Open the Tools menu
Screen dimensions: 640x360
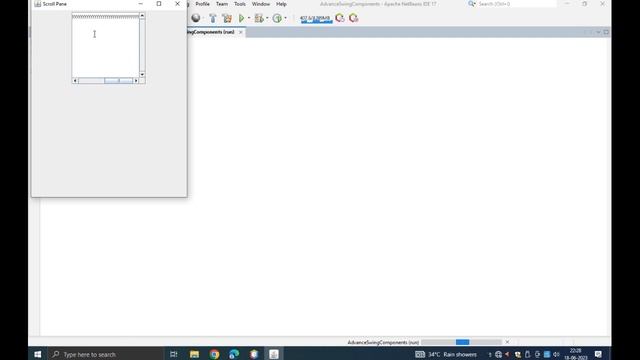click(240, 4)
